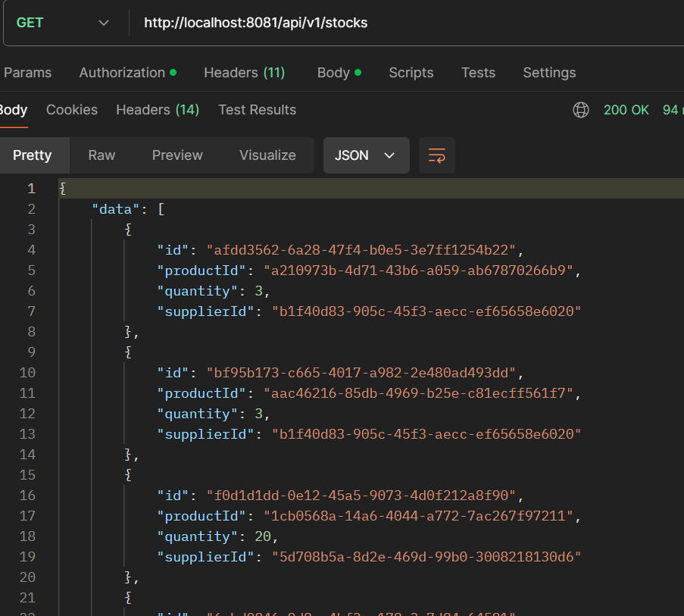
Task: Click supplierId value on line 7
Action: click(x=426, y=311)
